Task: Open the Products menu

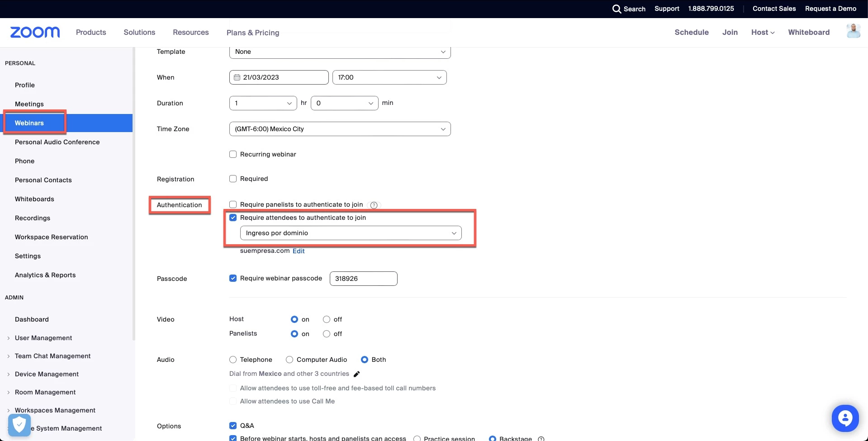Action: pyautogui.click(x=91, y=32)
